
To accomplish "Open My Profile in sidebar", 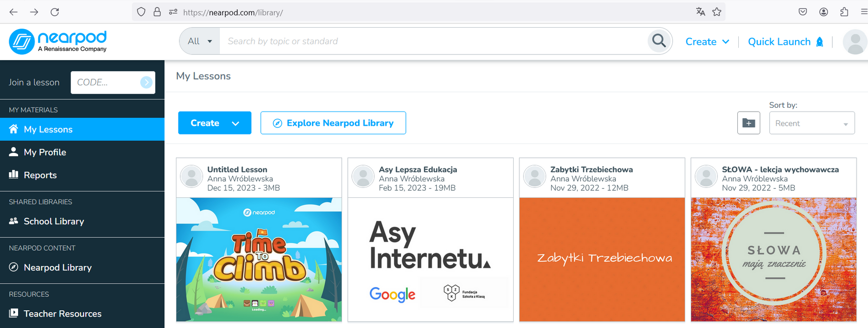I will (x=45, y=152).
